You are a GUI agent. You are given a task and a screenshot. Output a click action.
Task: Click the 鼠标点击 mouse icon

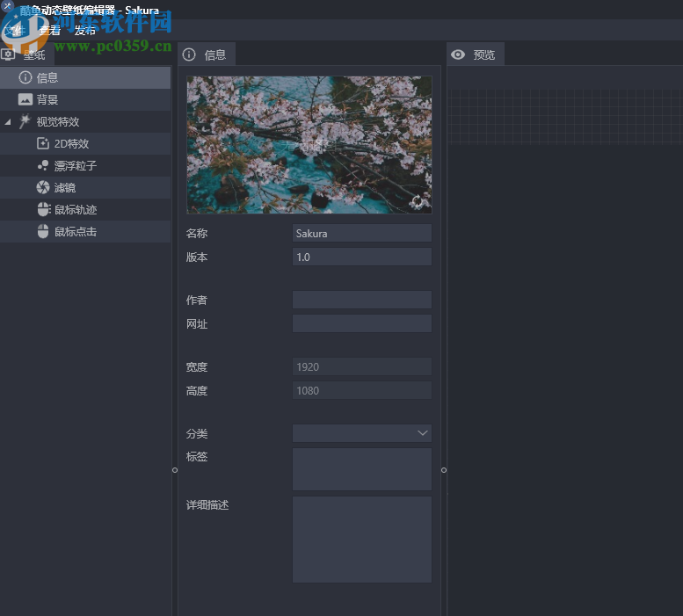click(43, 232)
